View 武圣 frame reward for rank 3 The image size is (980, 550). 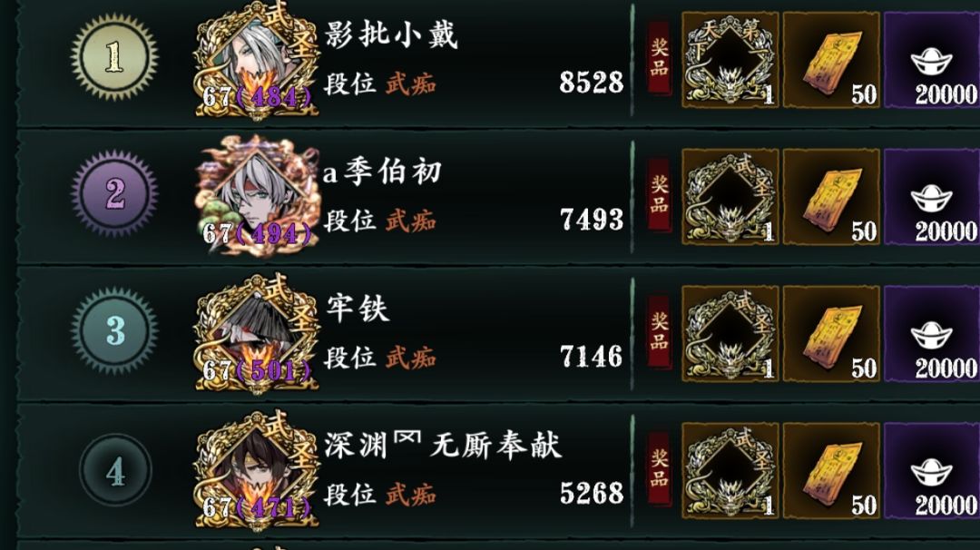coord(730,334)
